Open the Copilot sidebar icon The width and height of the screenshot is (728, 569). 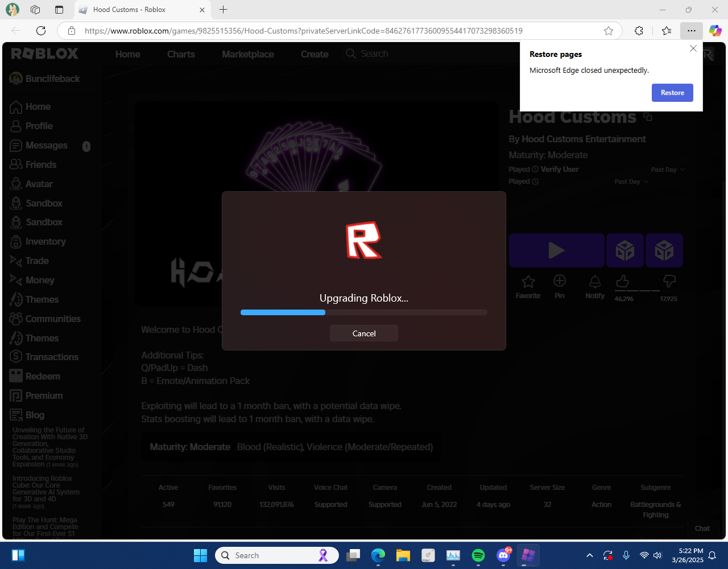tap(715, 31)
